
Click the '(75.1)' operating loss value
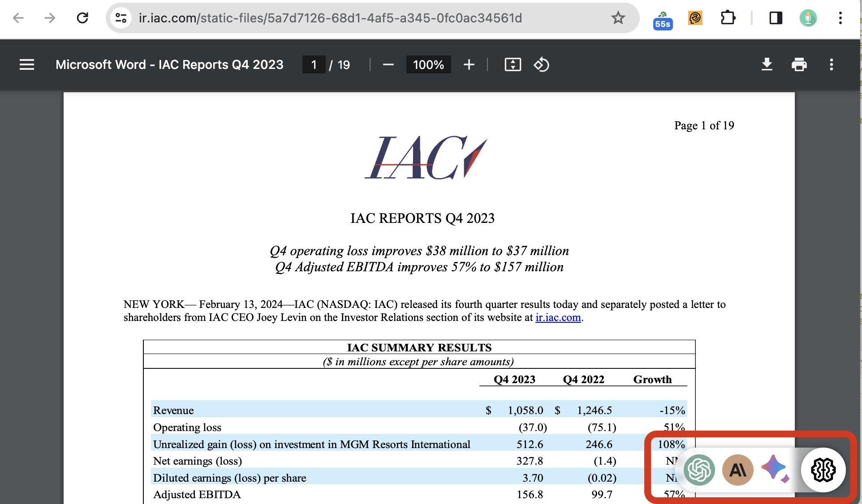pyautogui.click(x=602, y=427)
